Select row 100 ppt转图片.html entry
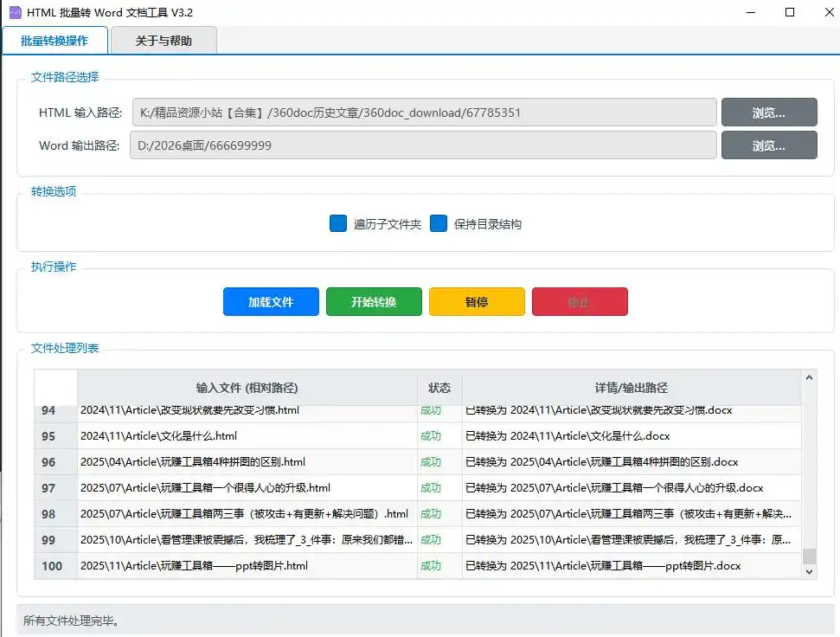840x637 pixels. (x=247, y=566)
